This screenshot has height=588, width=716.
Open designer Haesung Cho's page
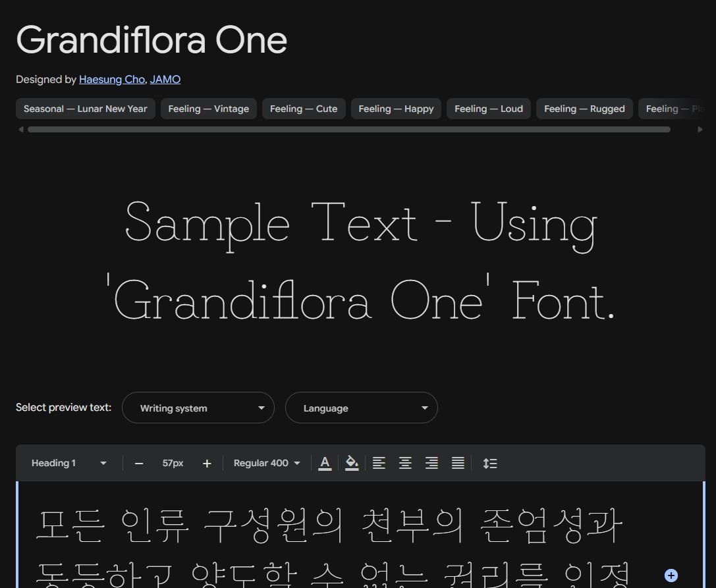(112, 80)
